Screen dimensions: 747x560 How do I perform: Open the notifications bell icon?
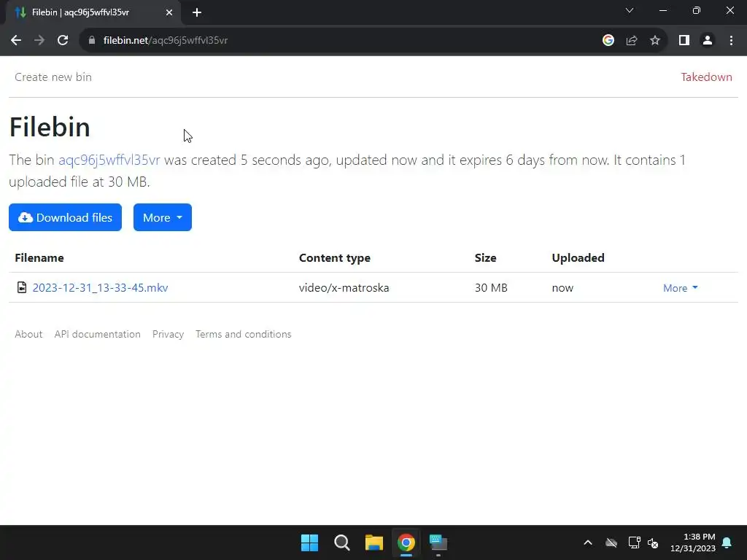pos(727,542)
